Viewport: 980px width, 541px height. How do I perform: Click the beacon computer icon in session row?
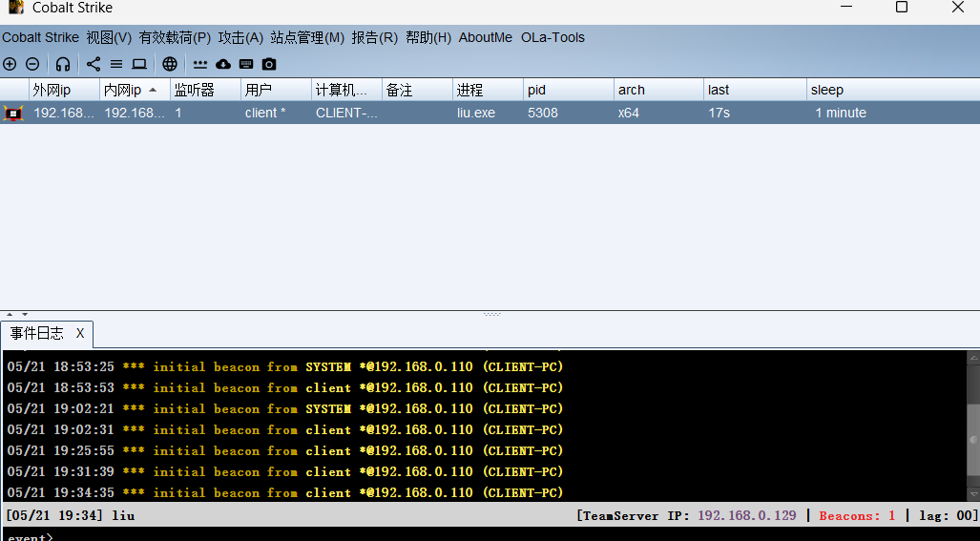click(x=13, y=114)
